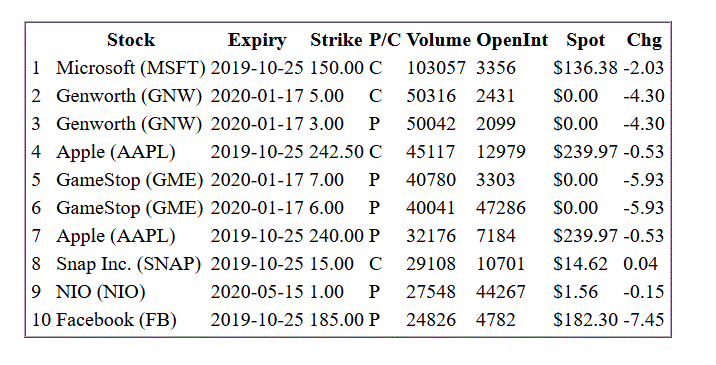The image size is (716, 365).
Task: Click open interest value 47286
Action: click(x=501, y=208)
